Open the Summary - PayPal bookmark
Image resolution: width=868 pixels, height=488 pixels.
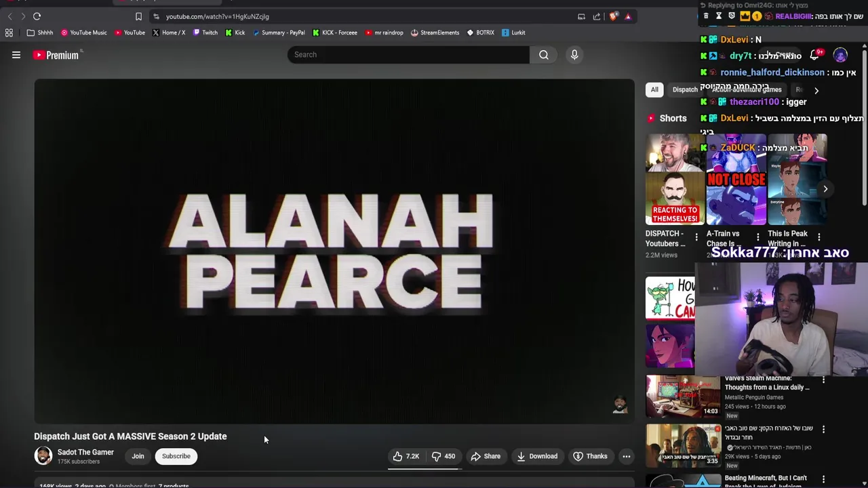click(x=278, y=33)
